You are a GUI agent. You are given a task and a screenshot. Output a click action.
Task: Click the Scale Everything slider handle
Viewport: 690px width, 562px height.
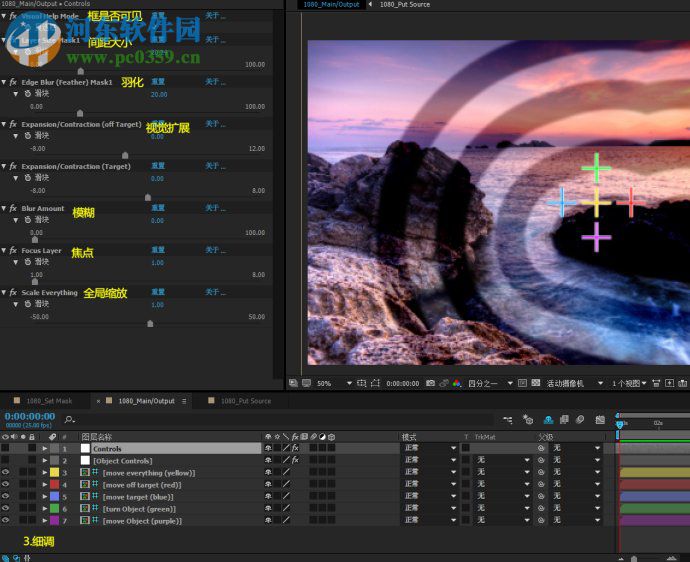point(150,324)
